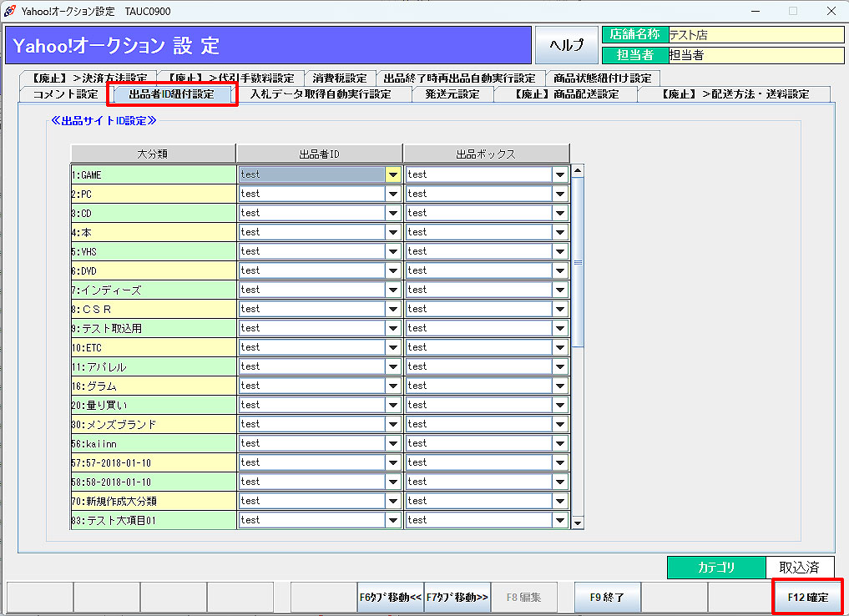The width and height of the screenshot is (849, 616).
Task: Click the ヘルプ help button
Action: pos(566,45)
